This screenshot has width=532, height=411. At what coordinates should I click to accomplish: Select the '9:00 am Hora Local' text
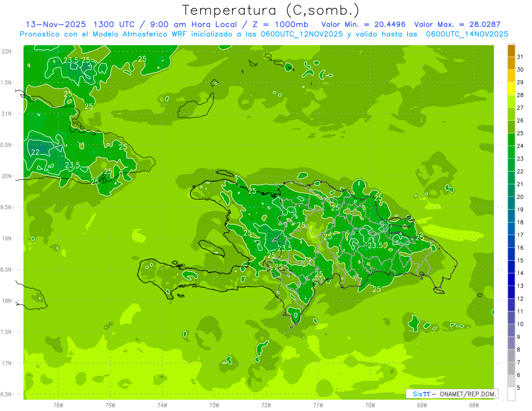click(x=194, y=24)
